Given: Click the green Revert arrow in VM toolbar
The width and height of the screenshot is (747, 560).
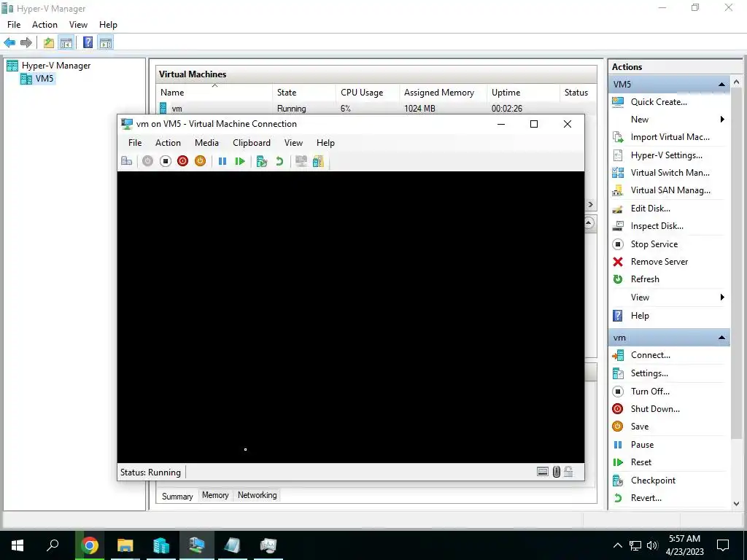Looking at the screenshot, I should (279, 161).
